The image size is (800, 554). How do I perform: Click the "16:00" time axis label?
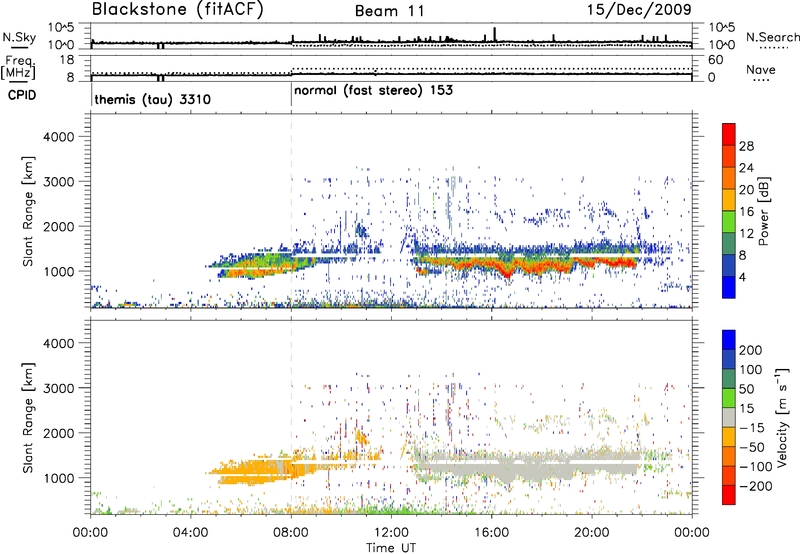[491, 533]
